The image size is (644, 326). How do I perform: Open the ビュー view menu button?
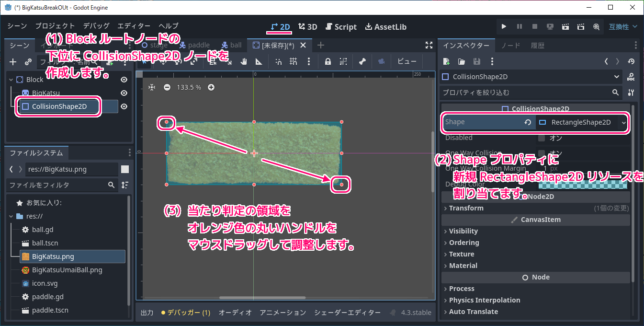click(x=407, y=61)
